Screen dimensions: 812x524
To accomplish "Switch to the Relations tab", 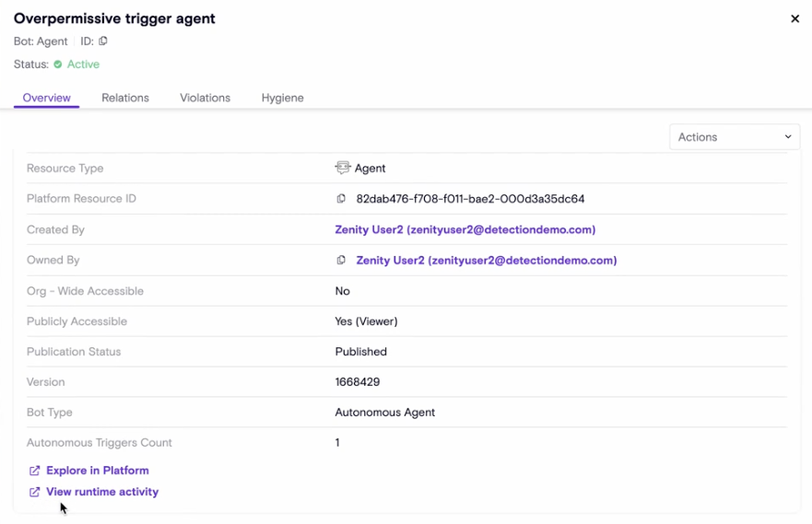I will [125, 98].
